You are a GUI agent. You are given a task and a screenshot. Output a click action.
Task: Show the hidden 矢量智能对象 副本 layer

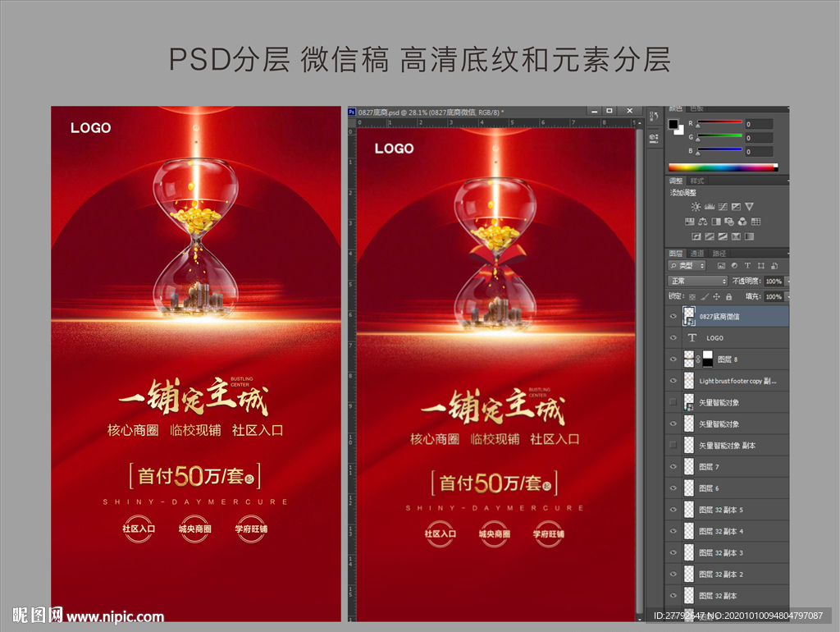point(673,445)
